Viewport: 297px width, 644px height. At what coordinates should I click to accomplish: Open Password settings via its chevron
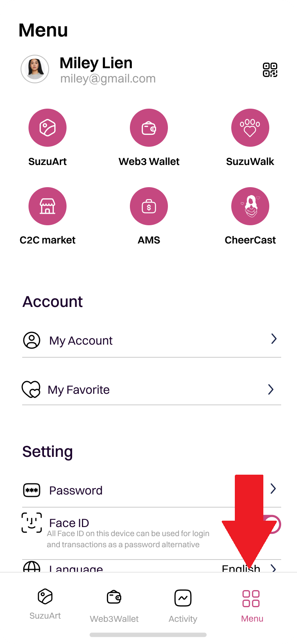coord(273,489)
